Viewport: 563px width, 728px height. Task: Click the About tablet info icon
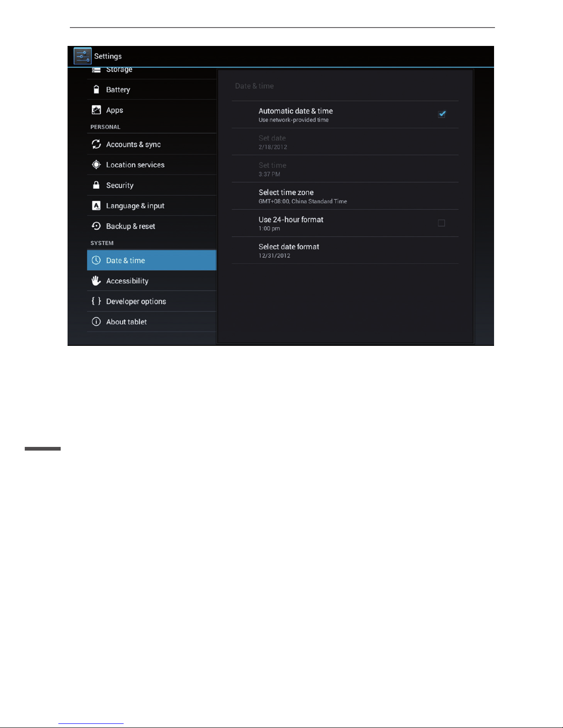coord(96,322)
